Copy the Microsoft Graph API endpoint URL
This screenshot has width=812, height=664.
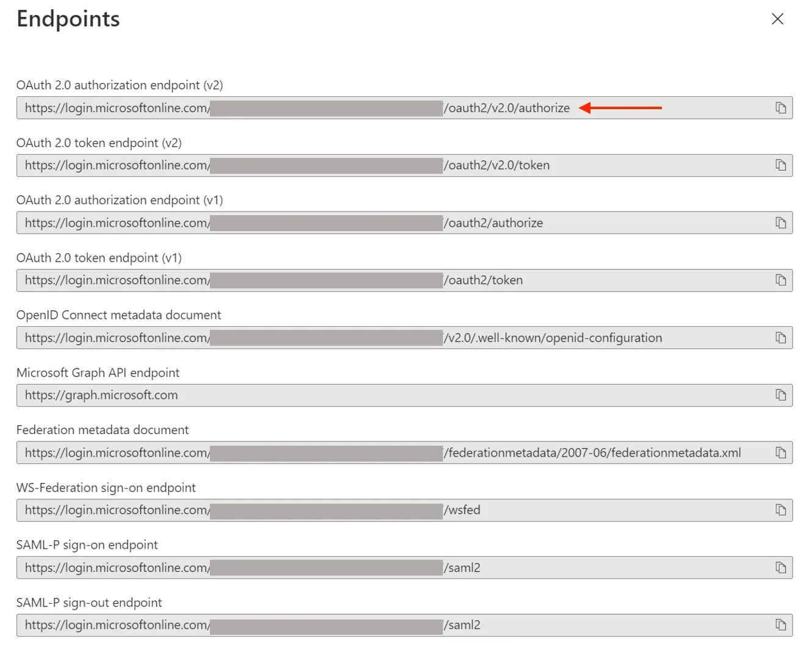[780, 395]
